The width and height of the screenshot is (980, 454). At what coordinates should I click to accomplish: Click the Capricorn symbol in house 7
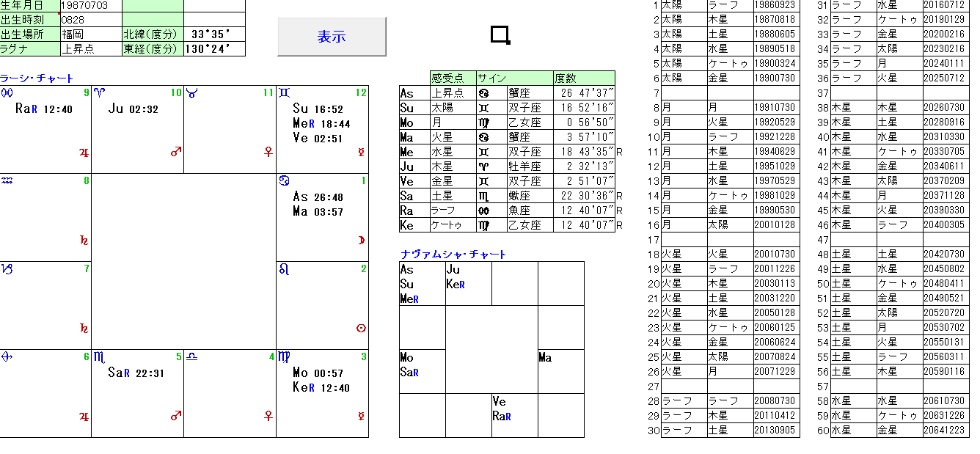coord(7,269)
